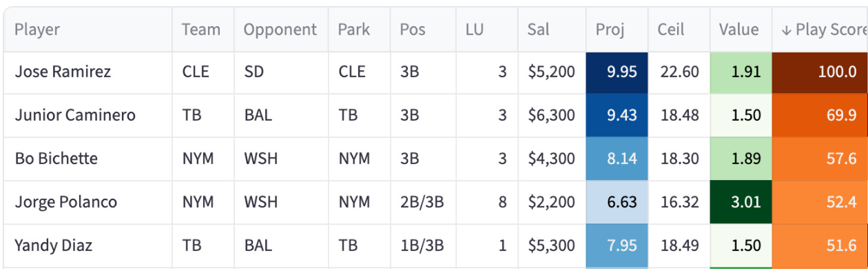Sort by LU column header
The width and height of the screenshot is (868, 269).
point(475,30)
